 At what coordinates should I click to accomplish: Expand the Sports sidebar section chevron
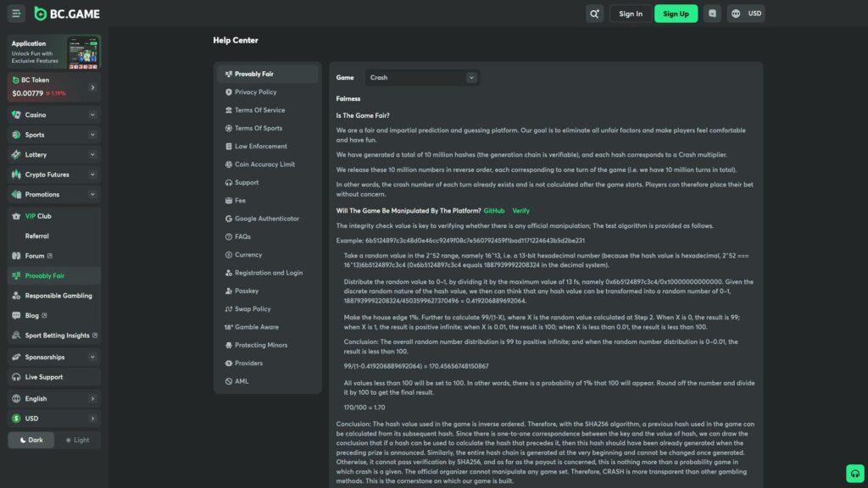click(x=92, y=135)
